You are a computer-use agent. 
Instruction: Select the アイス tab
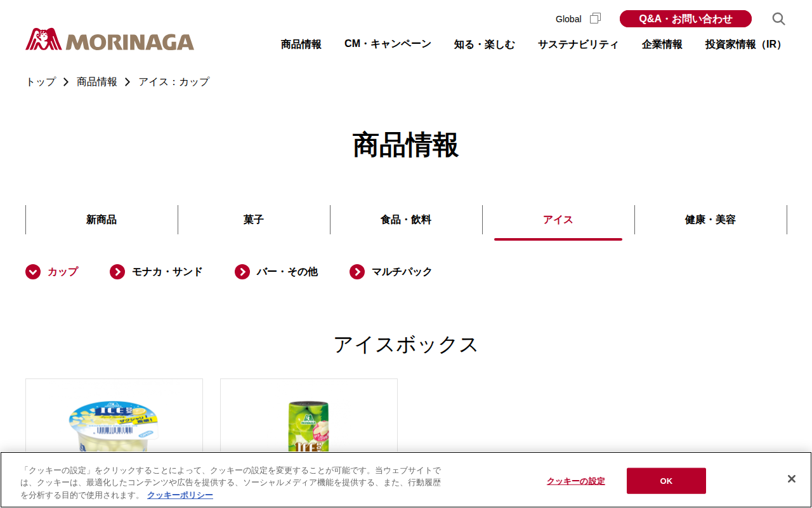pyautogui.click(x=558, y=220)
